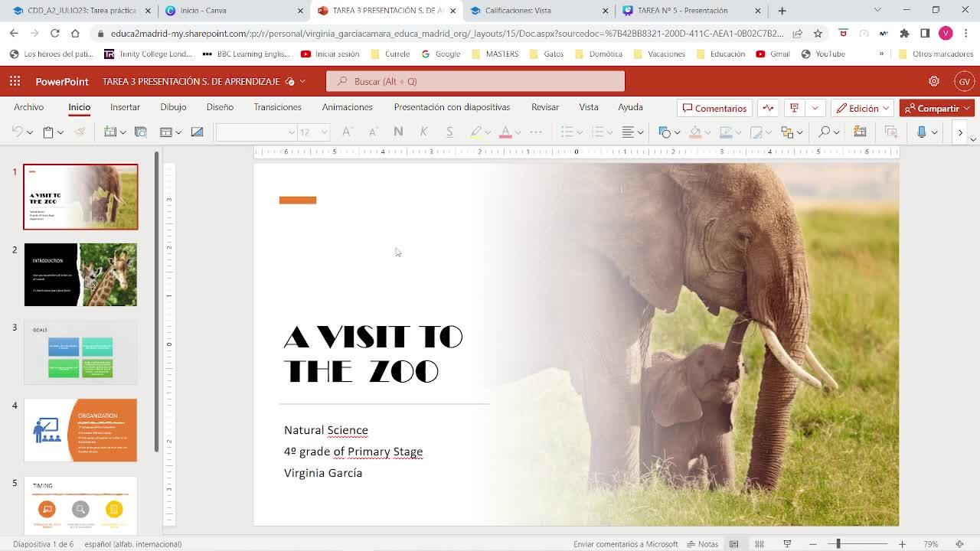Viewport: 980px width, 551px height.
Task: Switch to normal view in status bar
Action: pyautogui.click(x=733, y=544)
